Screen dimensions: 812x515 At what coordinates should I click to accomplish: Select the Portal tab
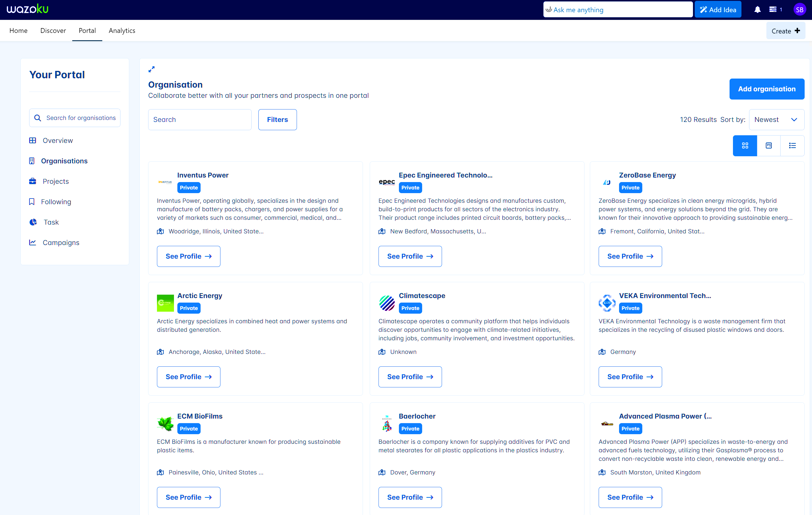87,30
